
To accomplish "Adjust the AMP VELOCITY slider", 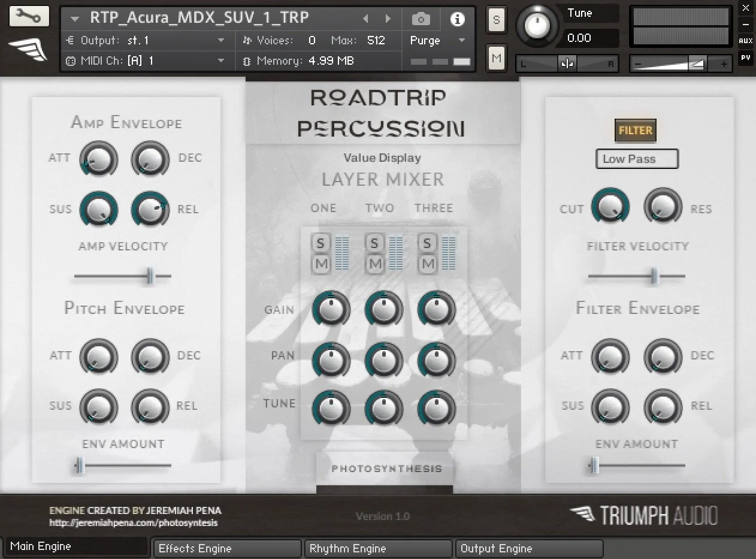I will coord(150,276).
